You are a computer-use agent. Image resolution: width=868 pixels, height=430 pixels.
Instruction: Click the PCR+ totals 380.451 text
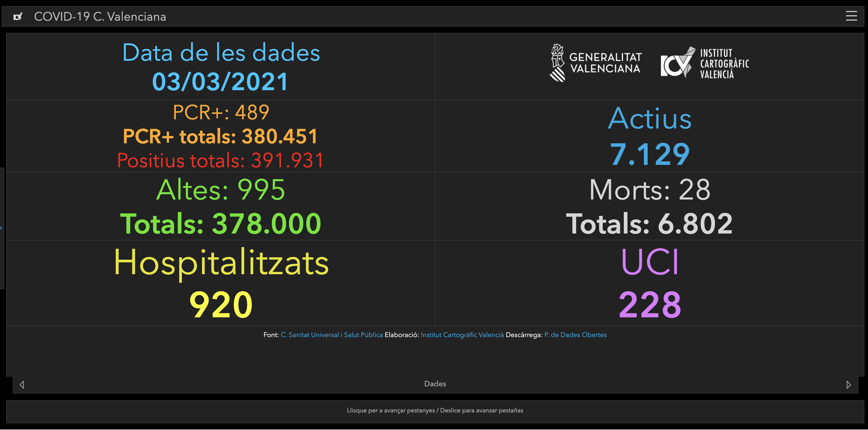pos(220,136)
